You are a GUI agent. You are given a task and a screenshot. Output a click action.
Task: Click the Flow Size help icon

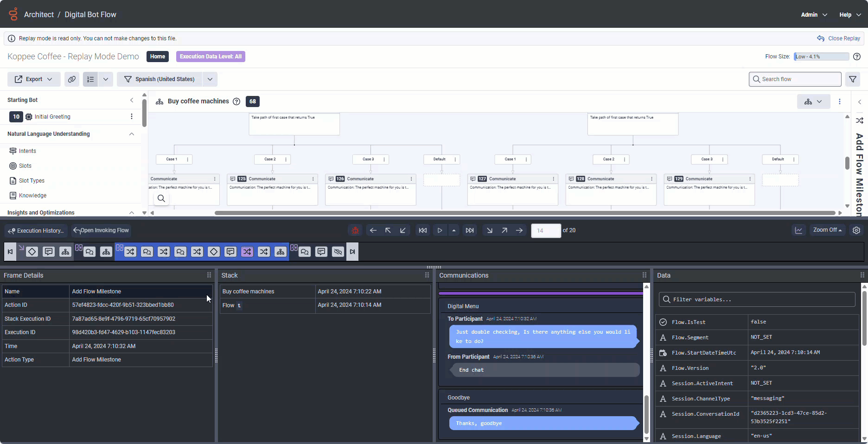(857, 57)
